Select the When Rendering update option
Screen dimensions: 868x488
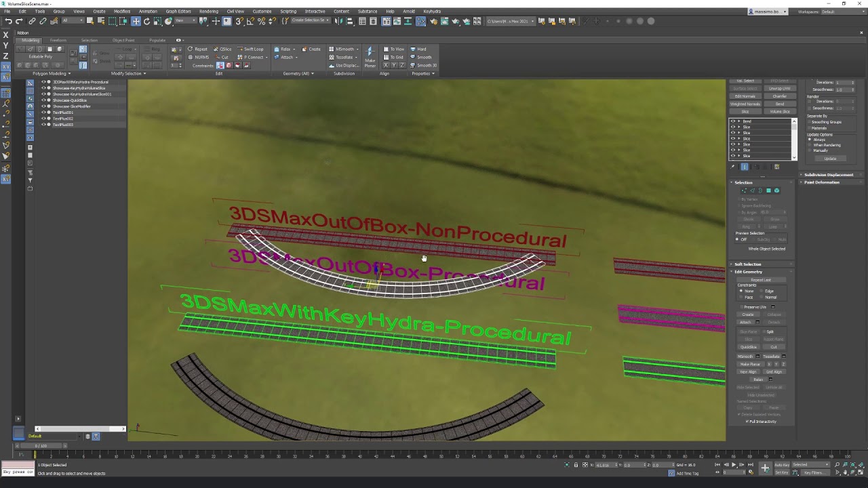pos(810,145)
